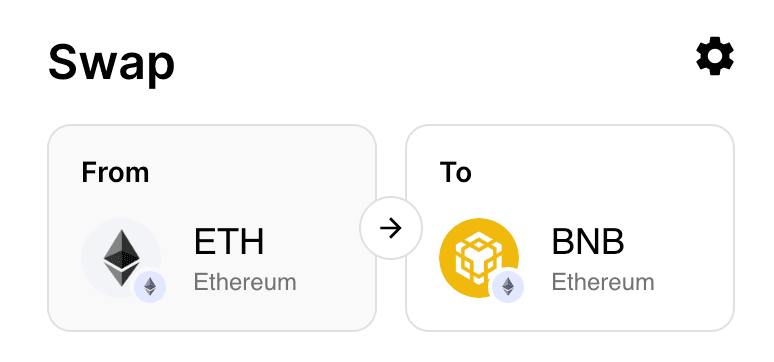
Task: Click Ethereum chain label under BNB
Action: pos(603,282)
